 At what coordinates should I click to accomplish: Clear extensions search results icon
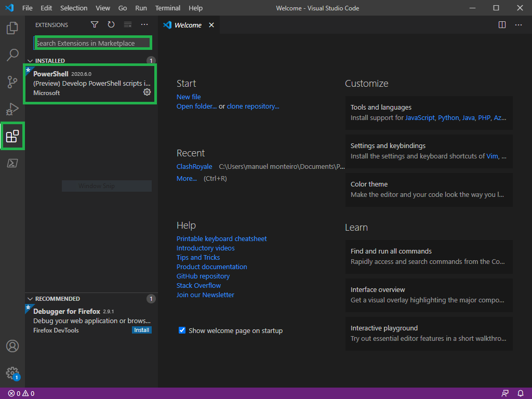[128, 24]
